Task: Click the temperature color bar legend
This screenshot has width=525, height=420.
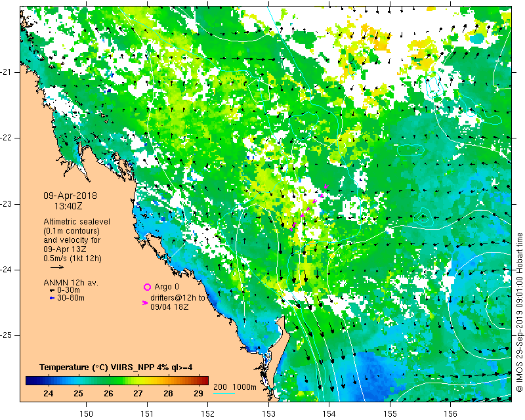Action: pyautogui.click(x=117, y=381)
